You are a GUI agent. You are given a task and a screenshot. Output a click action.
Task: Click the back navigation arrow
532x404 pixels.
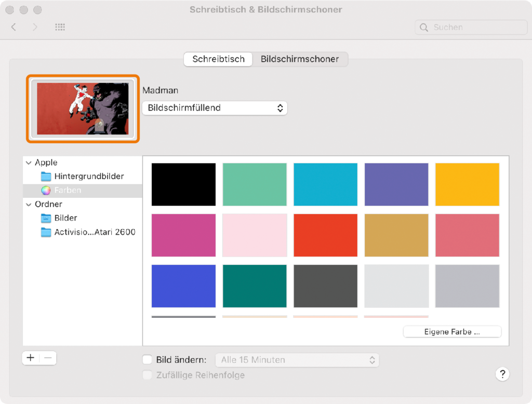click(14, 27)
